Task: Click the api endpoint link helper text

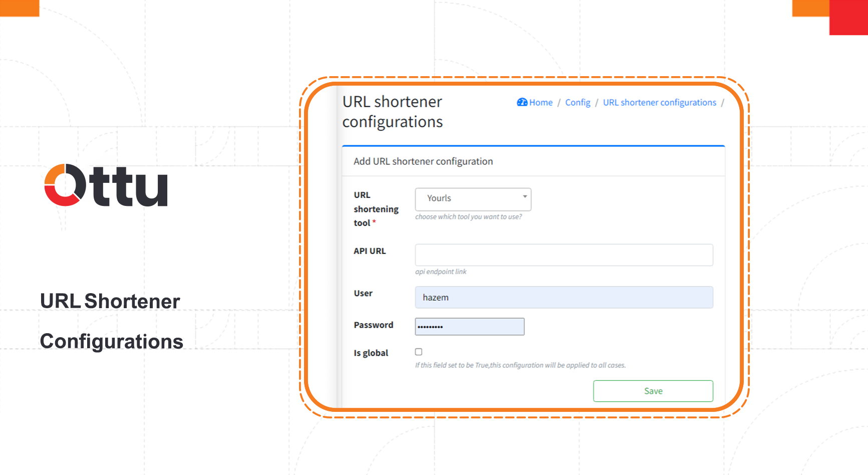Action: [x=440, y=272]
